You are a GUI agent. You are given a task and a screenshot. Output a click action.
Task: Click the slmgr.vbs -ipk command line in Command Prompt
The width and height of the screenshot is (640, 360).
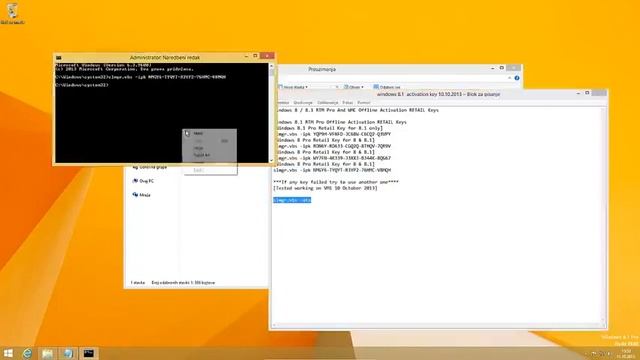140,77
